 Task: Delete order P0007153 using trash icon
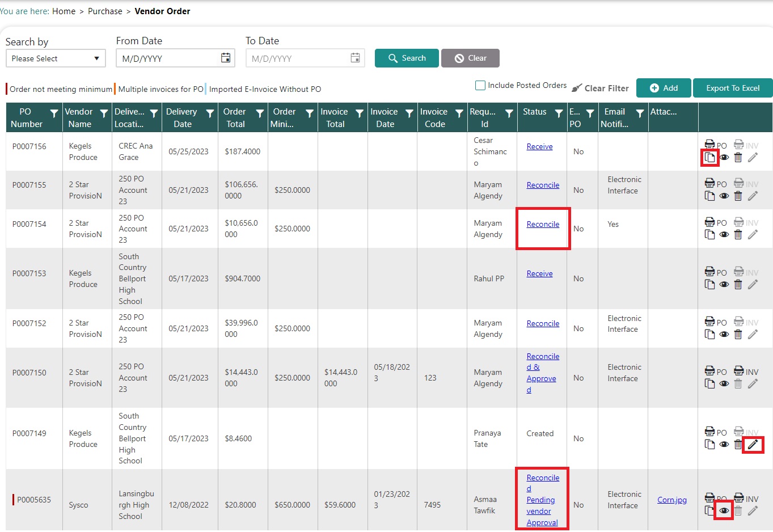tap(738, 285)
